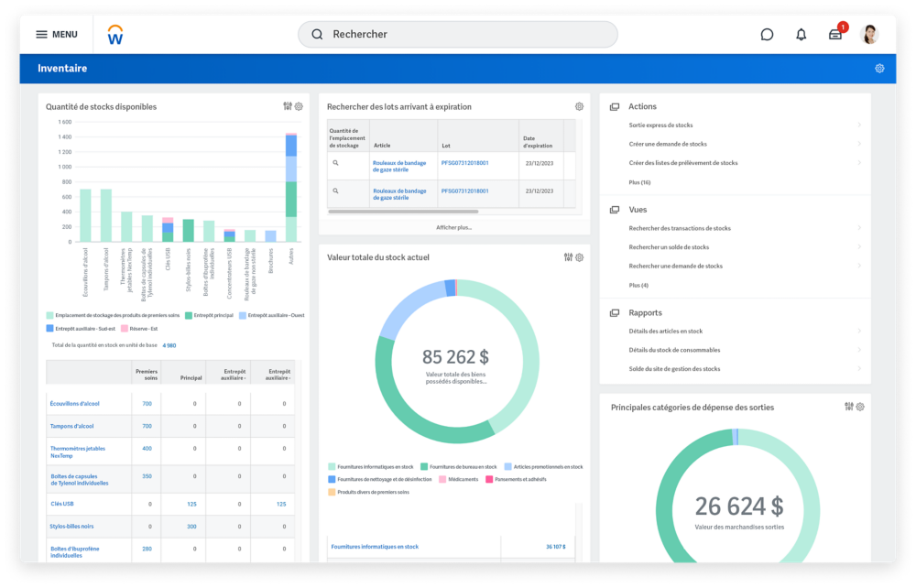The height and width of the screenshot is (588, 916).
Task: Open the inbox tray with badge
Action: tap(835, 35)
